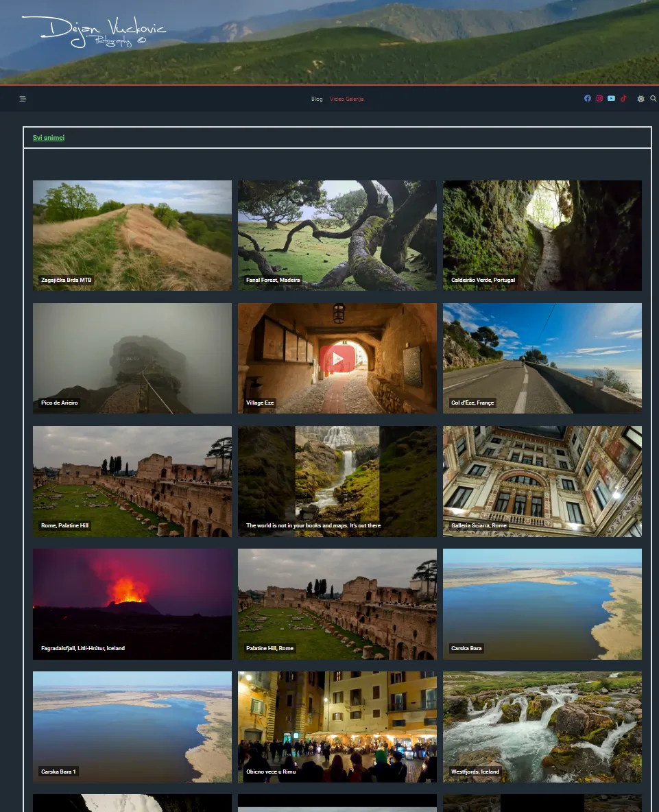Click the Caldeirão Verde, Portugal caption
Image resolution: width=659 pixels, height=812 pixels.
coord(483,280)
